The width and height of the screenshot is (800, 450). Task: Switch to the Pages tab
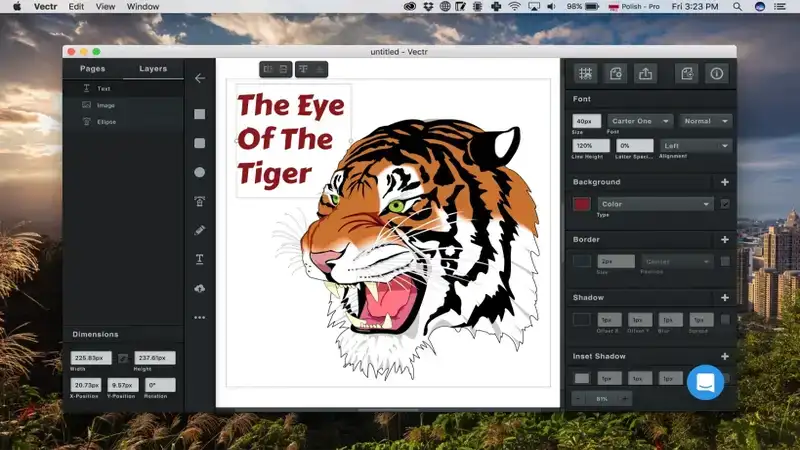point(92,68)
